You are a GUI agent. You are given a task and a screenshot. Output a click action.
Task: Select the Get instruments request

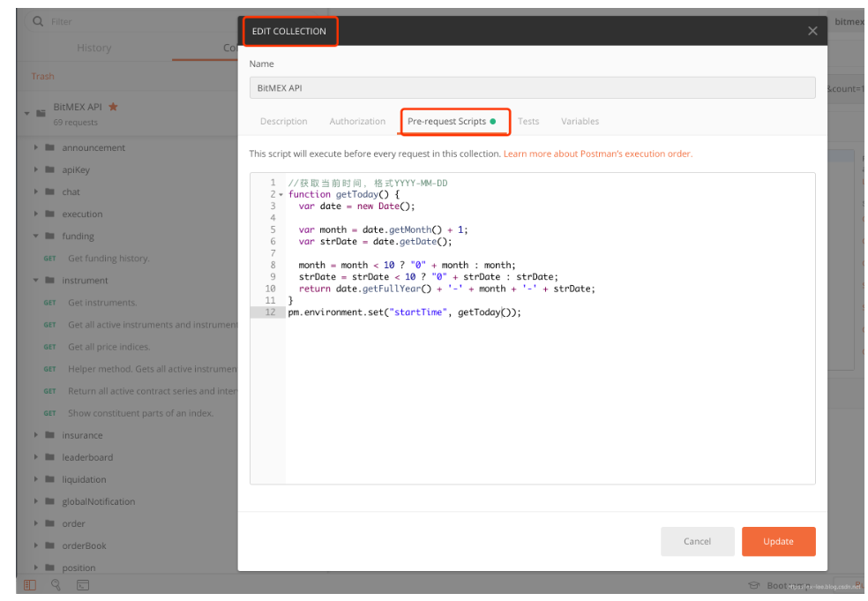101,303
